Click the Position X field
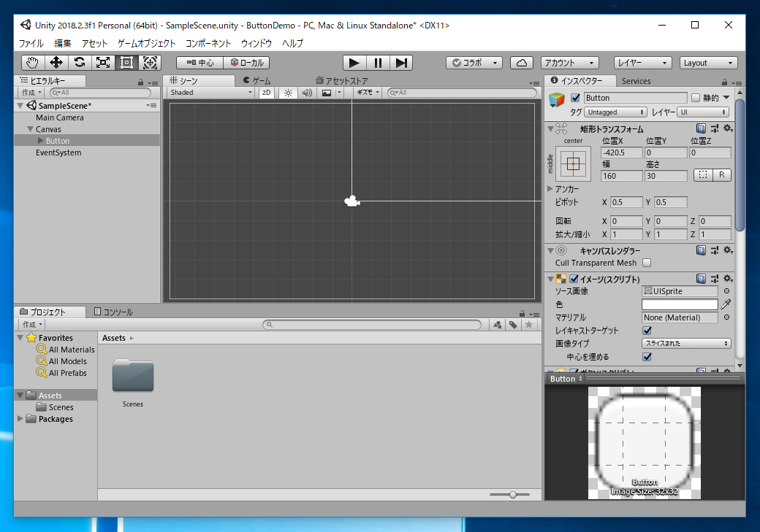The width and height of the screenshot is (760, 532). [622, 153]
